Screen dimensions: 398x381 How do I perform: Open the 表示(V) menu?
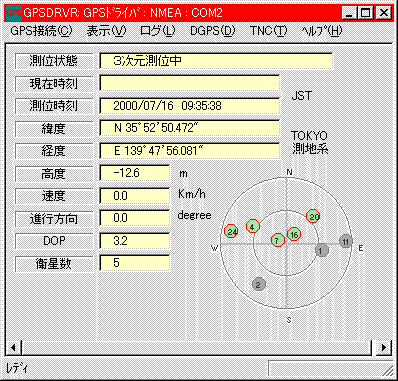[106, 31]
